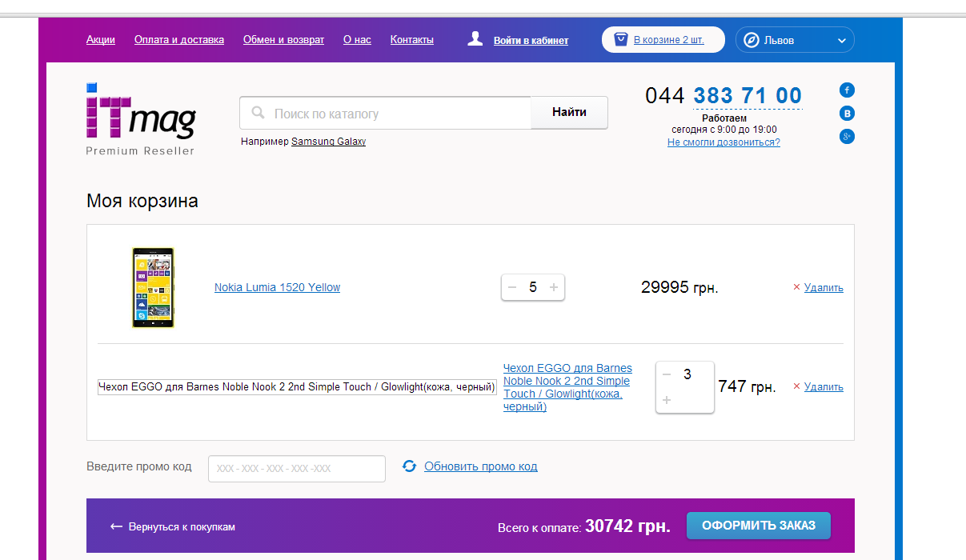Click Обновить промо код link

tap(481, 466)
